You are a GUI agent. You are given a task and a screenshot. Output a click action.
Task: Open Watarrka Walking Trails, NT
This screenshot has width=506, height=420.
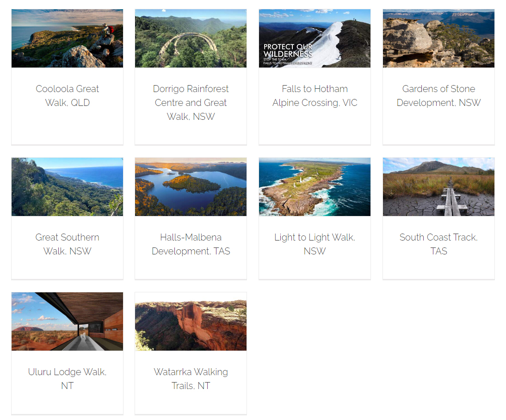click(191, 378)
